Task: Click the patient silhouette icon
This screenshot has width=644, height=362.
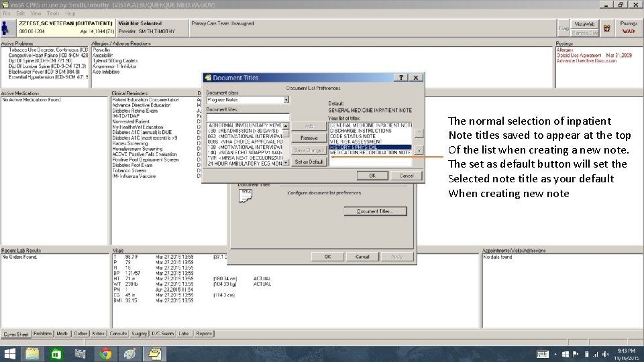Action: click(x=5, y=28)
